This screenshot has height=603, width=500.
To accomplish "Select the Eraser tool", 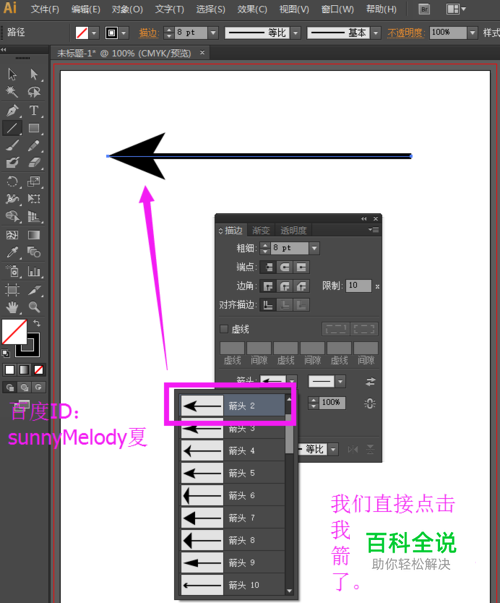I will coord(34,163).
